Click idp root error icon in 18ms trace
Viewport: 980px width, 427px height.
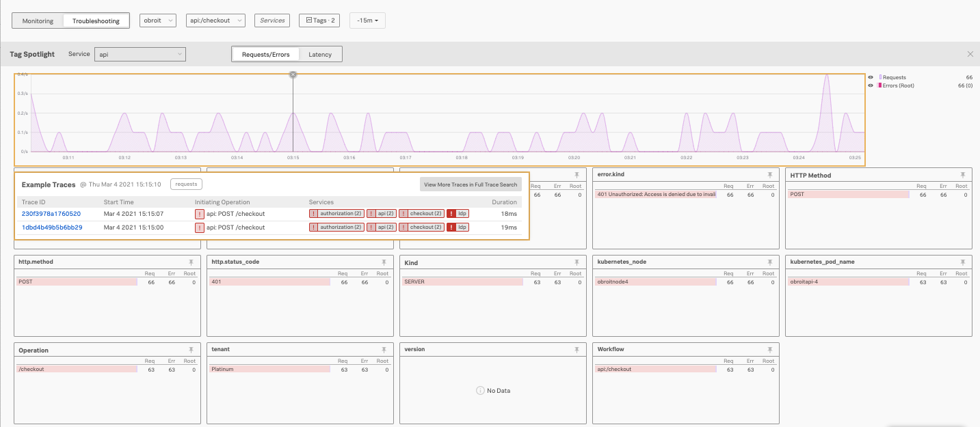coord(451,214)
